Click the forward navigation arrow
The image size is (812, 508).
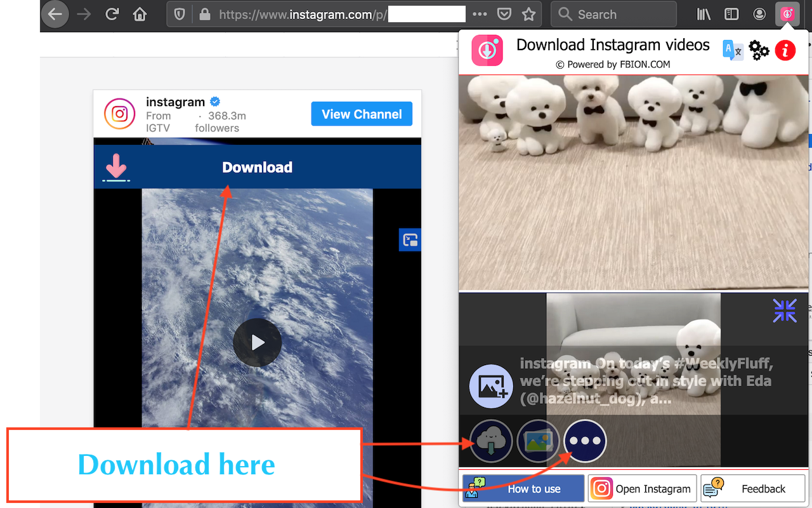(x=84, y=14)
